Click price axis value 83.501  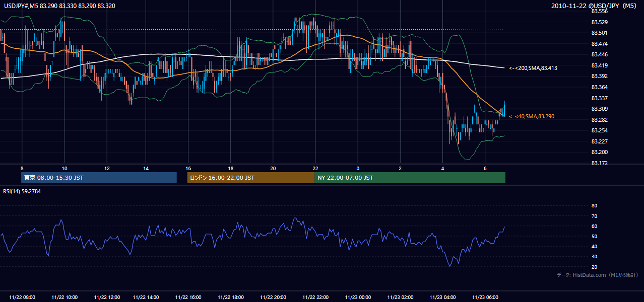coord(599,33)
